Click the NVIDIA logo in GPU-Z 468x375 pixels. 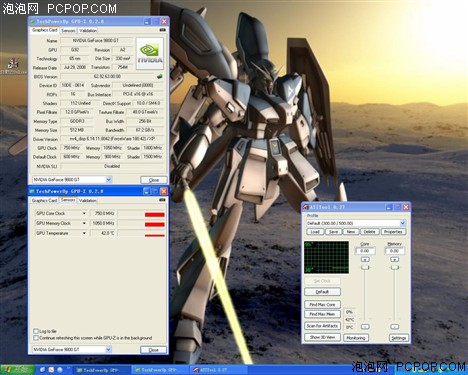150,53
